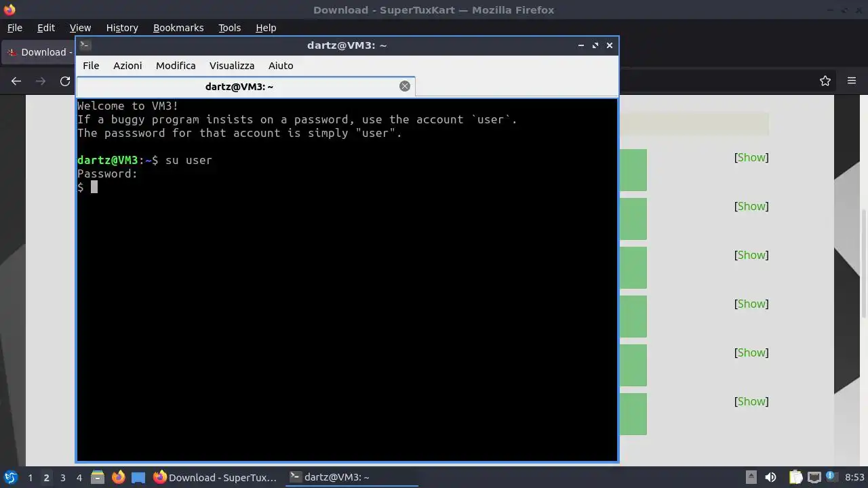
Task: Switch to workspace 3 in the taskbar
Action: click(62, 478)
